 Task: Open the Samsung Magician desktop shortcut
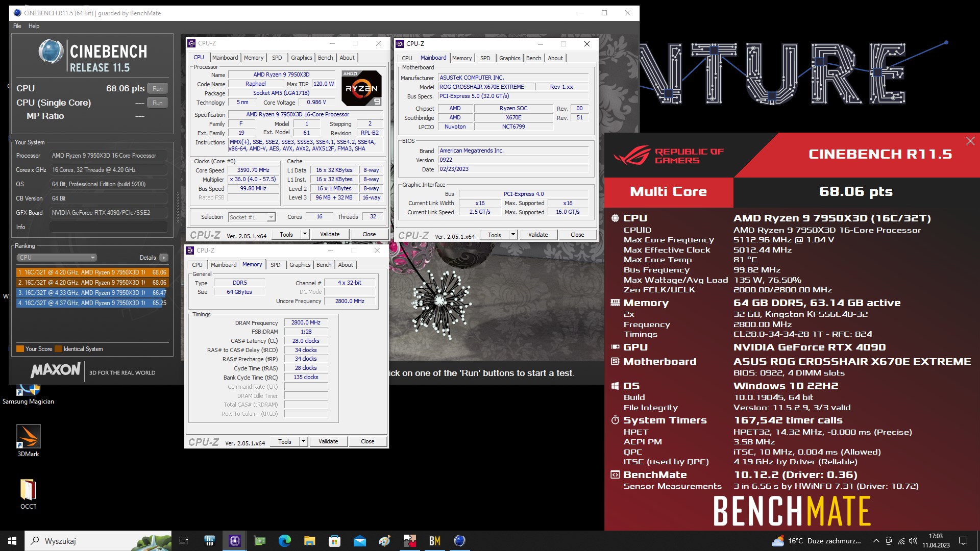28,395
